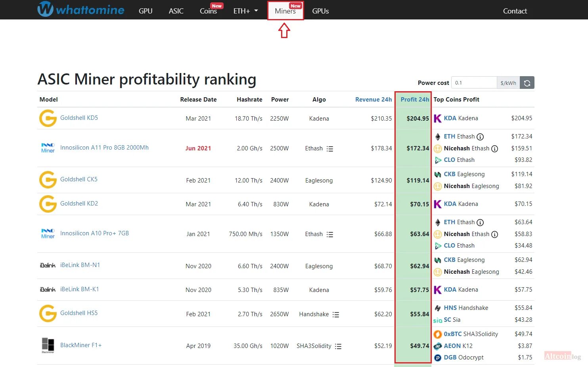
Task: Click the refresh power cost button
Action: coord(527,83)
